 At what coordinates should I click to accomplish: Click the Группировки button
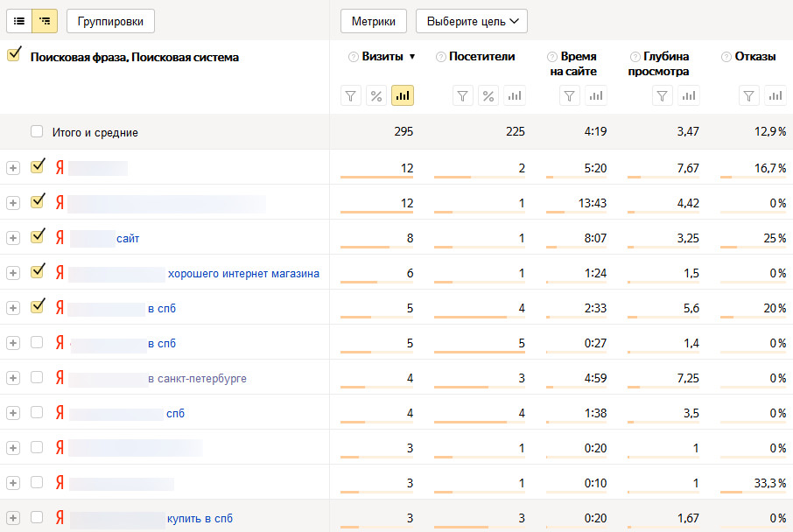[x=110, y=20]
